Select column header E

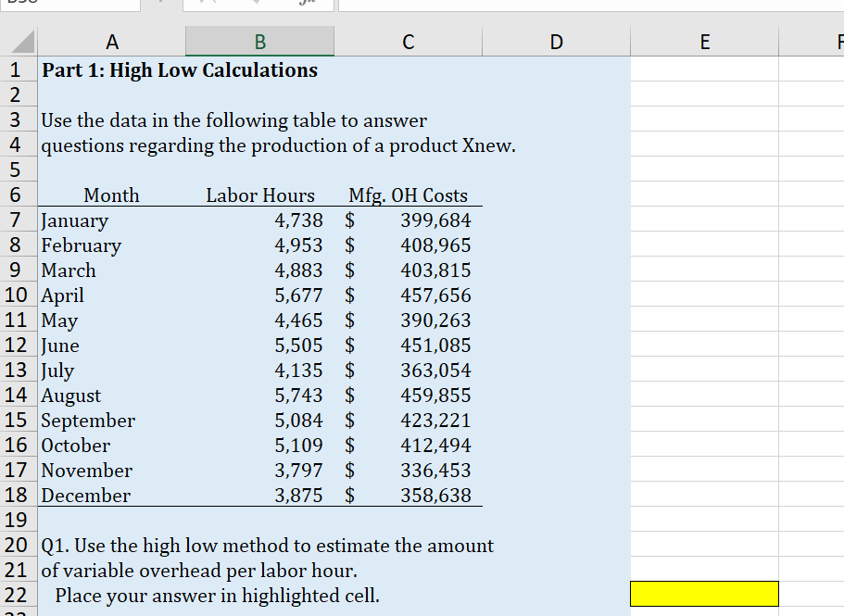(x=704, y=41)
